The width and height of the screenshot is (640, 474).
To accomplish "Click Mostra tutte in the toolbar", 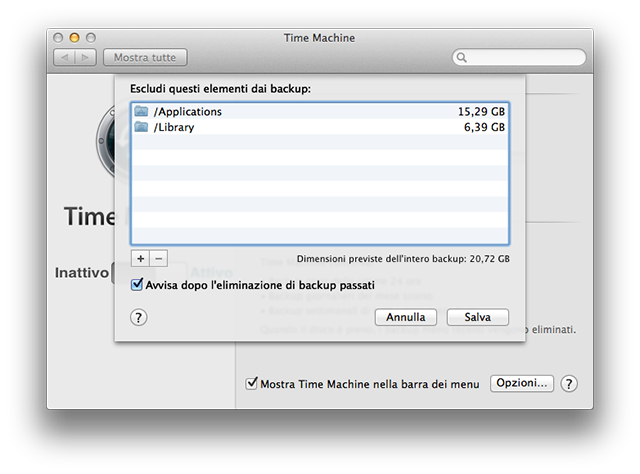I will 144,58.
